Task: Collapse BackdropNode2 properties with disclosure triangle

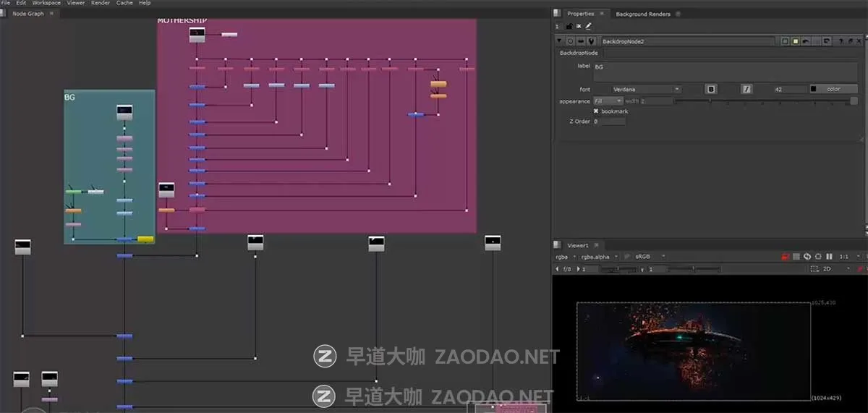Action: tap(559, 42)
